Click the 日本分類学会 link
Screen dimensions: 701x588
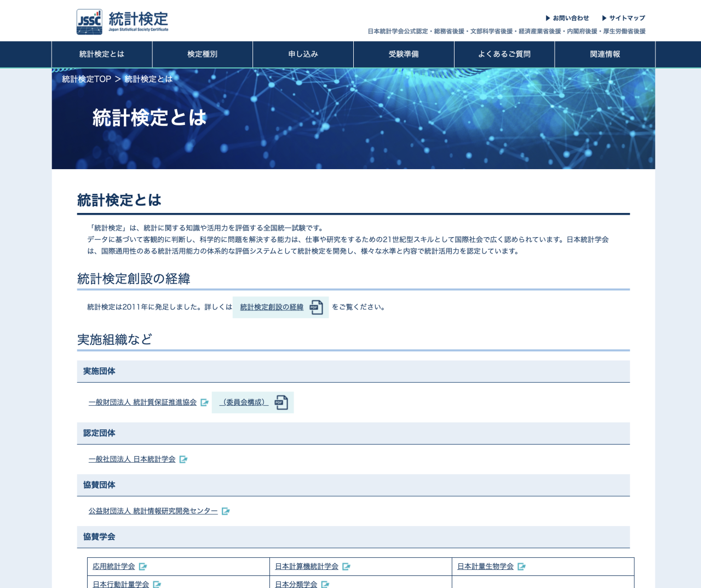pyautogui.click(x=296, y=585)
